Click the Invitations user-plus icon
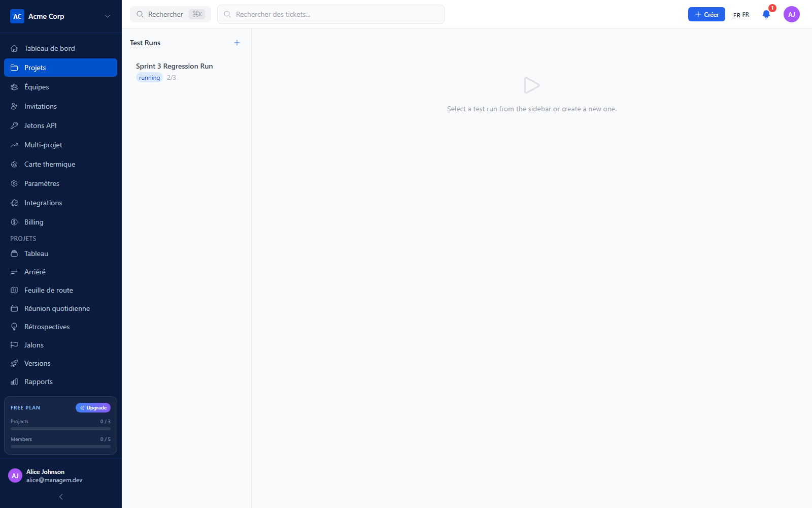This screenshot has width=812, height=508. (14, 106)
